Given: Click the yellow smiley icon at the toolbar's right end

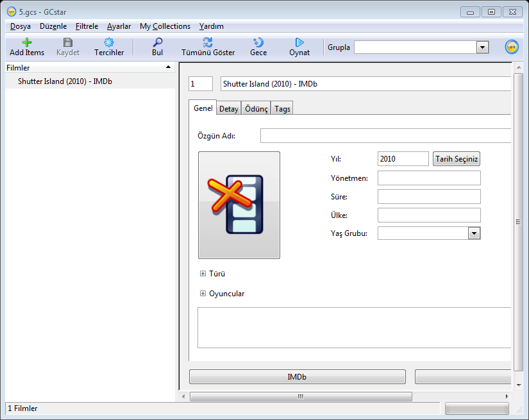Looking at the screenshot, I should click(511, 47).
